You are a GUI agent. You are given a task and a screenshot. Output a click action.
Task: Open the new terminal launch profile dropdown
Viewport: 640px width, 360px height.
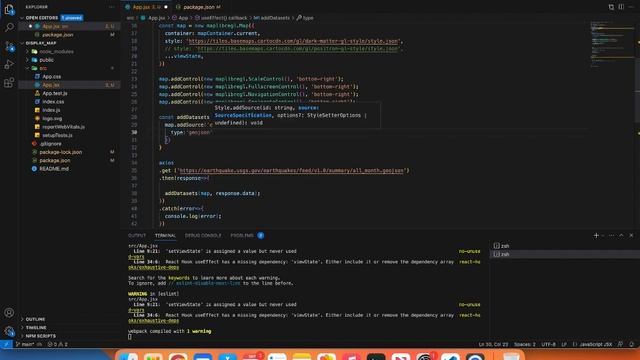(x=602, y=236)
